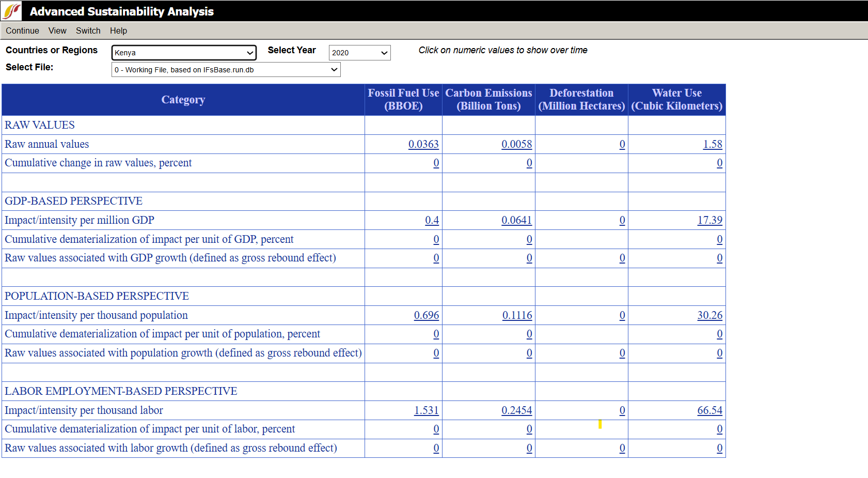Open the Continue menu
Image resolution: width=868 pixels, height=478 pixels.
[22, 30]
